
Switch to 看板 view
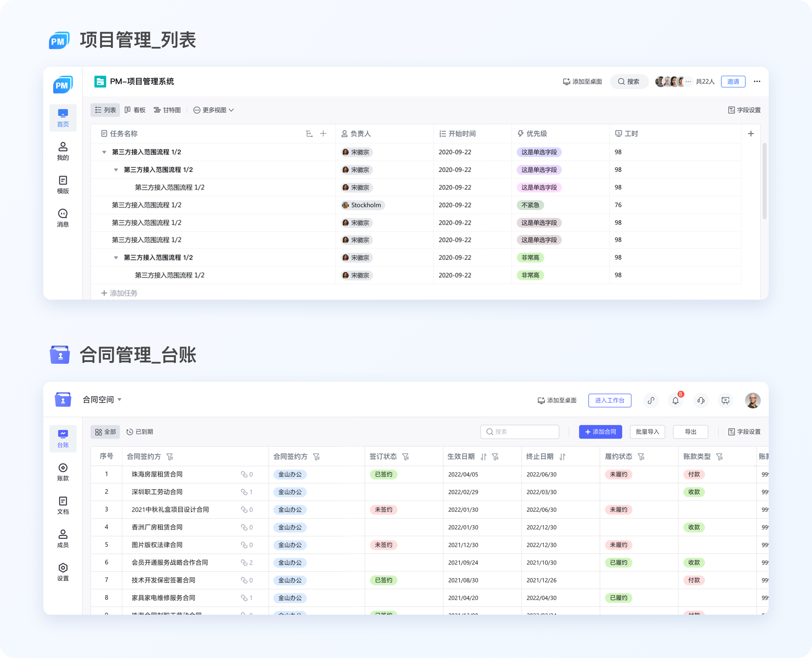click(x=135, y=110)
